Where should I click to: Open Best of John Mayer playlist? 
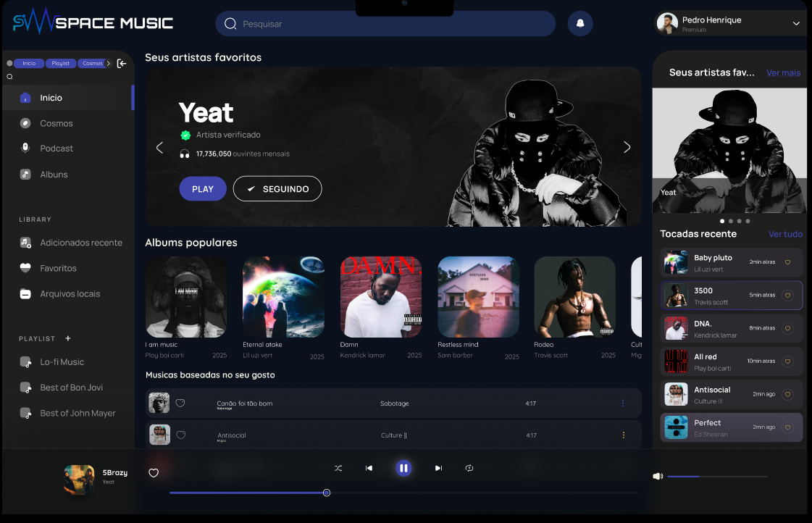pyautogui.click(x=67, y=413)
